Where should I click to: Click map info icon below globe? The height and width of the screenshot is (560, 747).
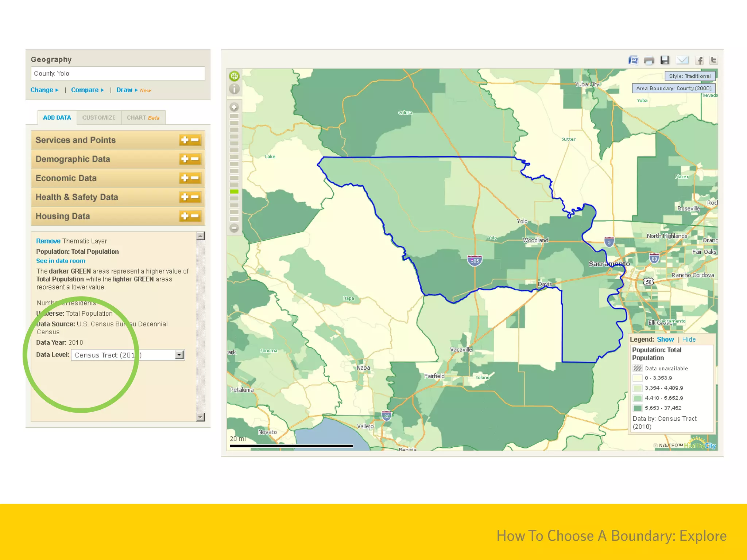tap(234, 89)
